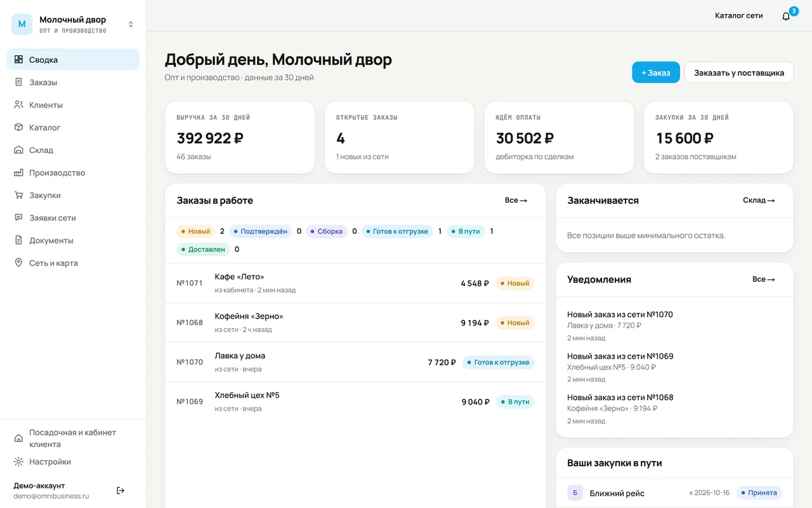Open the Клиенты section
The image size is (812, 508).
tap(73, 105)
